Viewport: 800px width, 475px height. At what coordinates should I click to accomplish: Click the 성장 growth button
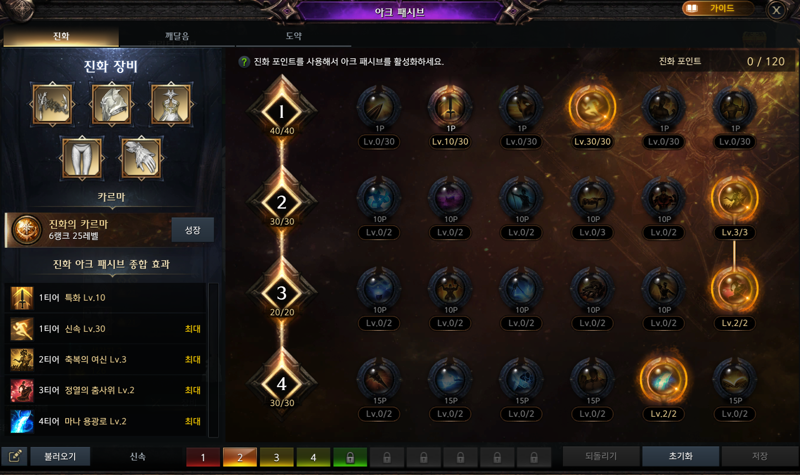tap(192, 230)
